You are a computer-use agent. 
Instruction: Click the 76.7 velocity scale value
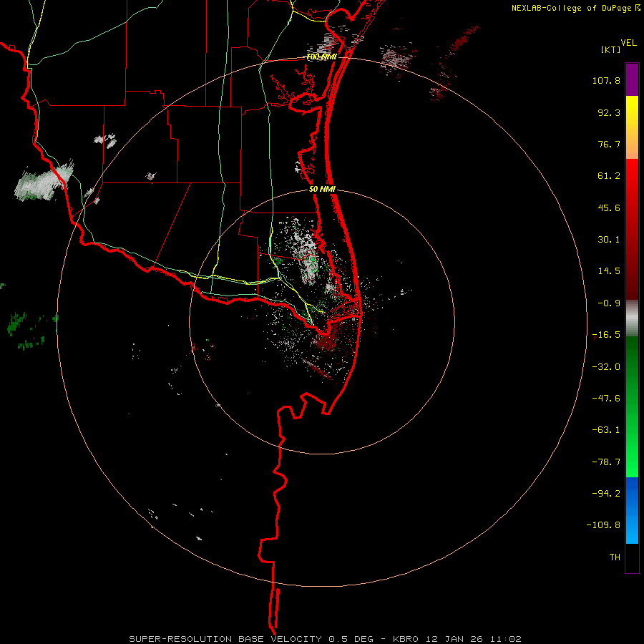(609, 144)
